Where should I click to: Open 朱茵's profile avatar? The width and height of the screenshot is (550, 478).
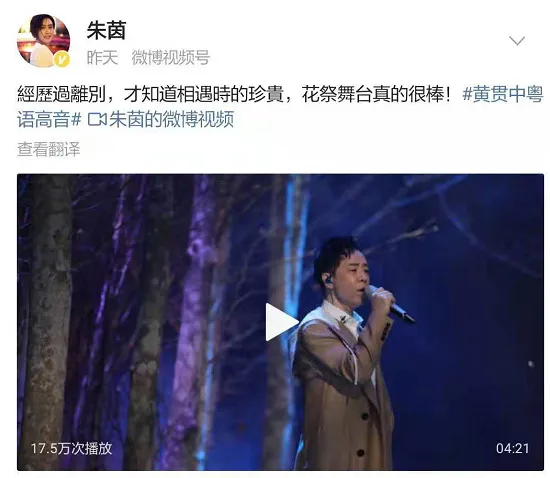click(x=43, y=41)
